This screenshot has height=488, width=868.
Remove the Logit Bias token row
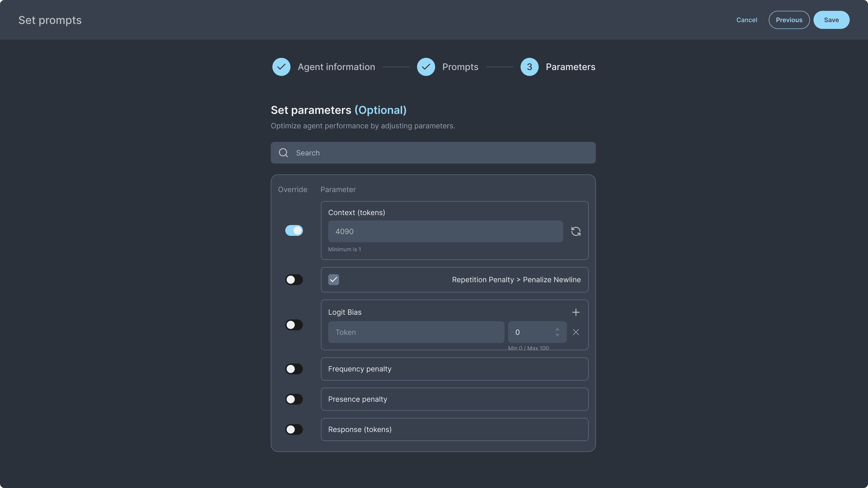(576, 332)
